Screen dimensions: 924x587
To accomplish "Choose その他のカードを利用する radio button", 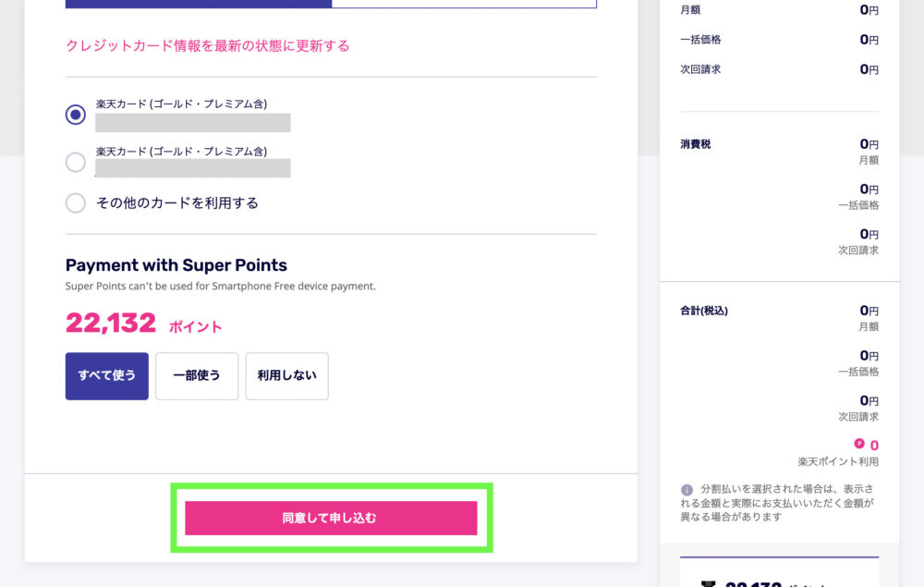I will tap(76, 202).
